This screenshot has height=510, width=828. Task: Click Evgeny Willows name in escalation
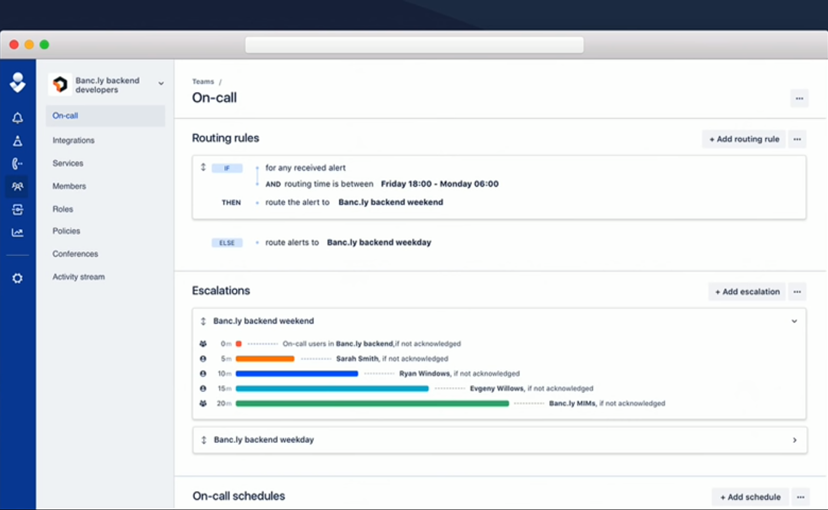(x=497, y=388)
